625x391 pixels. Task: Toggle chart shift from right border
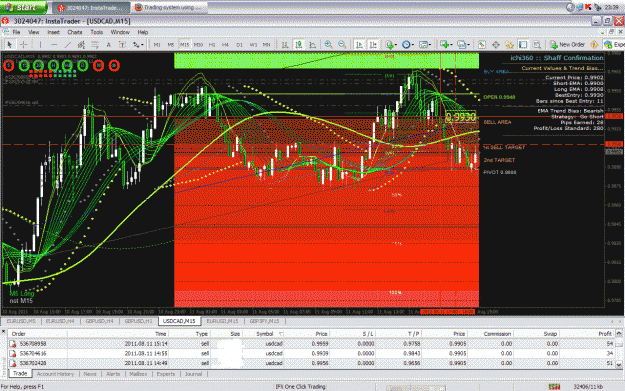point(373,45)
